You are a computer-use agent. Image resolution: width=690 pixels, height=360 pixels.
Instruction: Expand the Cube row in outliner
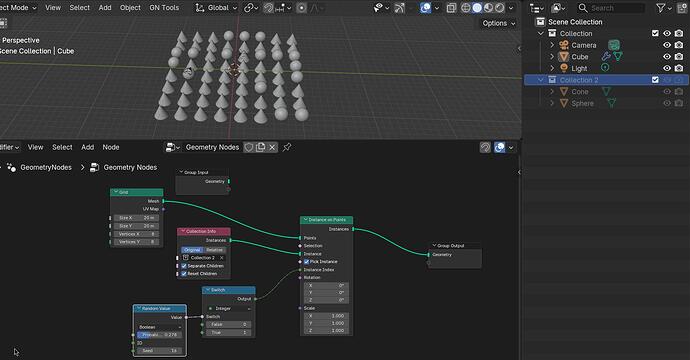552,57
